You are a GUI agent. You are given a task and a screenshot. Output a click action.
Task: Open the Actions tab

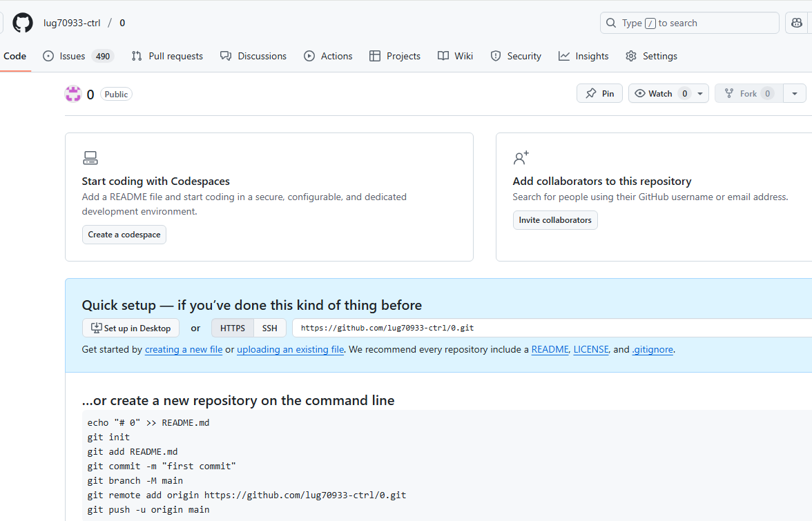tap(329, 56)
